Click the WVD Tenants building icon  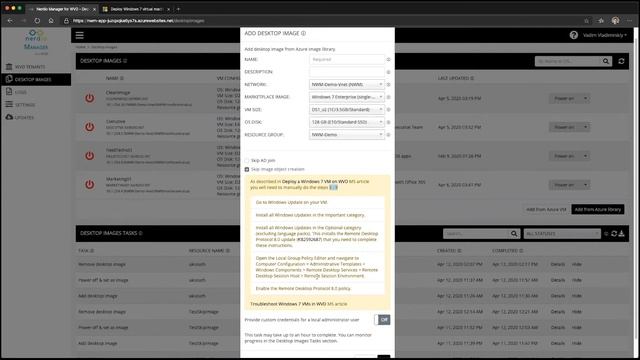(9, 67)
